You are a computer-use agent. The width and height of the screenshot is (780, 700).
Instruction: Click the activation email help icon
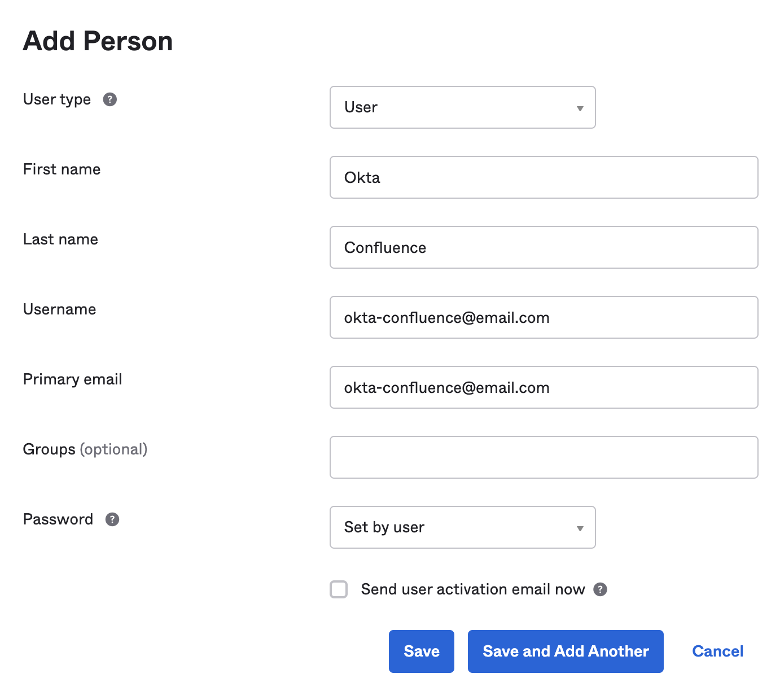(x=601, y=589)
